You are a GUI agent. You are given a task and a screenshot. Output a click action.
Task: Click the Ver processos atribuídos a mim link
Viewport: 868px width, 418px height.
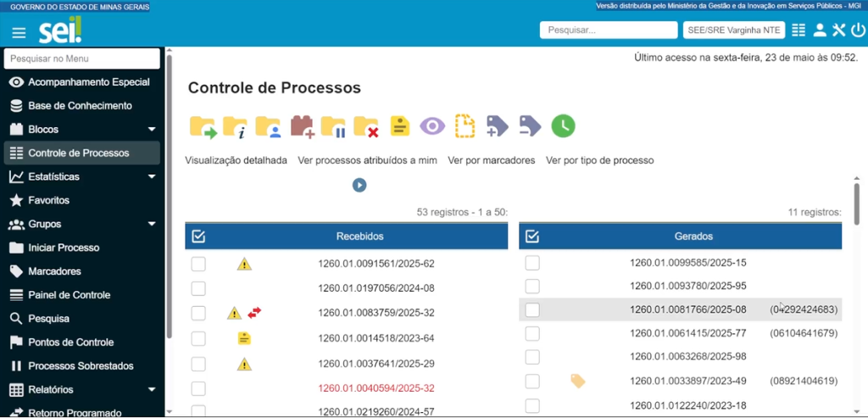point(367,160)
